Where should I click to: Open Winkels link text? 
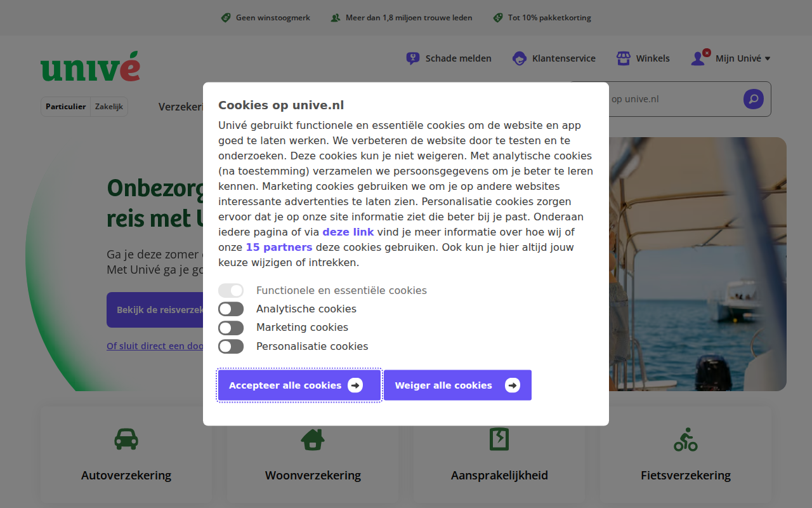653,58
